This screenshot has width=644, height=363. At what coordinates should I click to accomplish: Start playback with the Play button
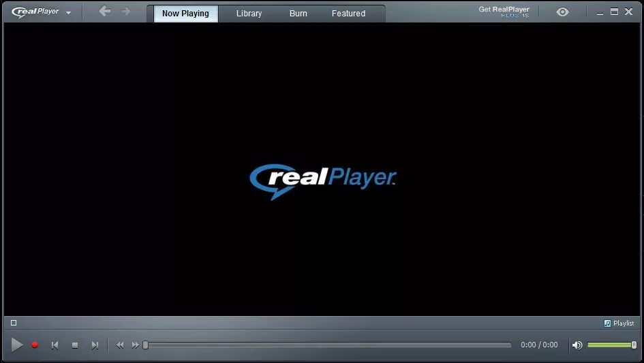click(x=16, y=345)
